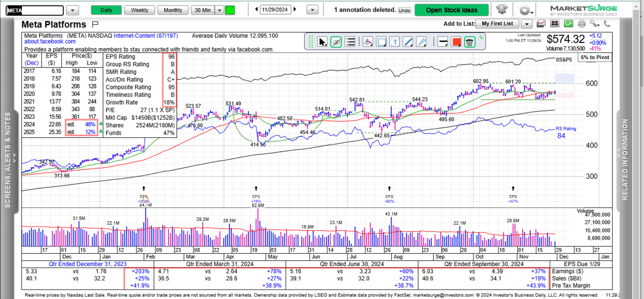Click Undo in annotation deleted message
The image size is (644, 299).
[x=405, y=10]
